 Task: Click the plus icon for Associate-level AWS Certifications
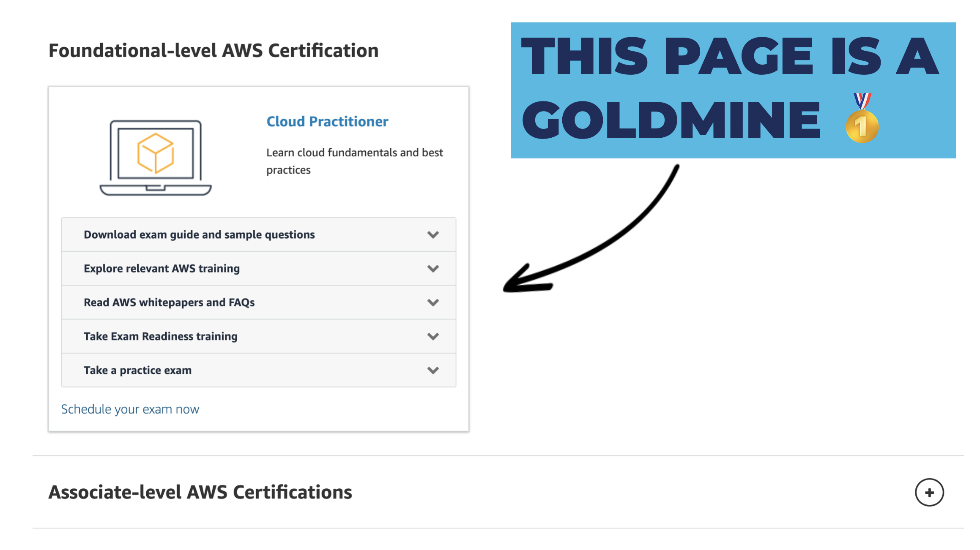pyautogui.click(x=929, y=492)
